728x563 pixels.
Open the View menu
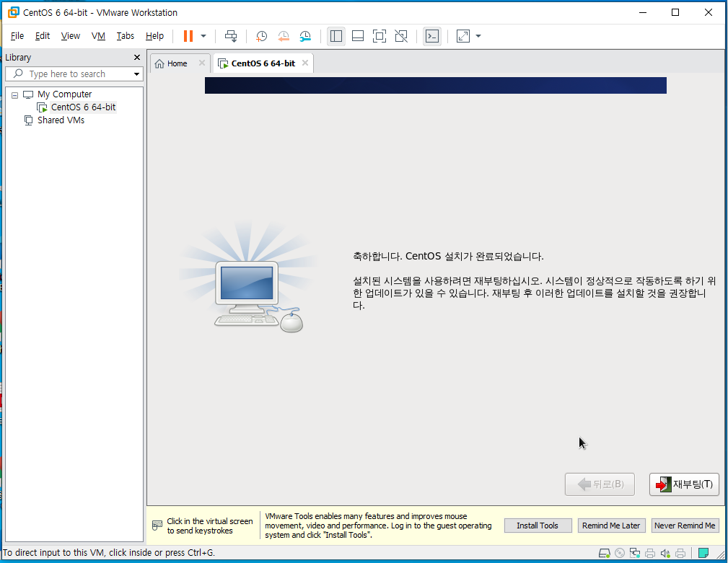[71, 36]
